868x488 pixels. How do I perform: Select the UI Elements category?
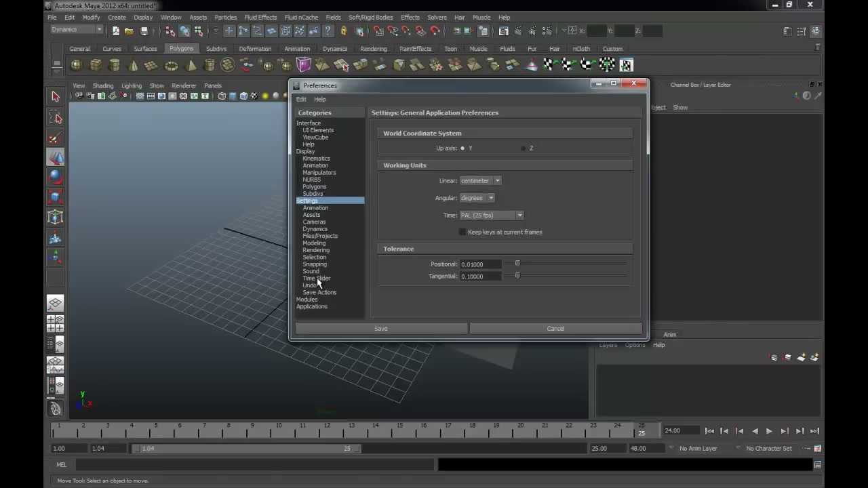click(x=318, y=130)
